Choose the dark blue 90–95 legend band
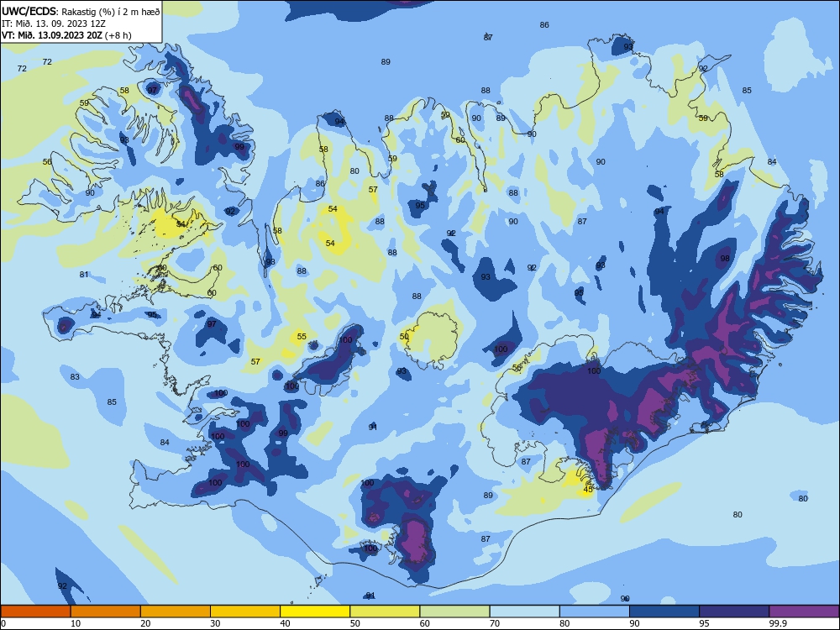The height and width of the screenshot is (630, 840). click(664, 612)
